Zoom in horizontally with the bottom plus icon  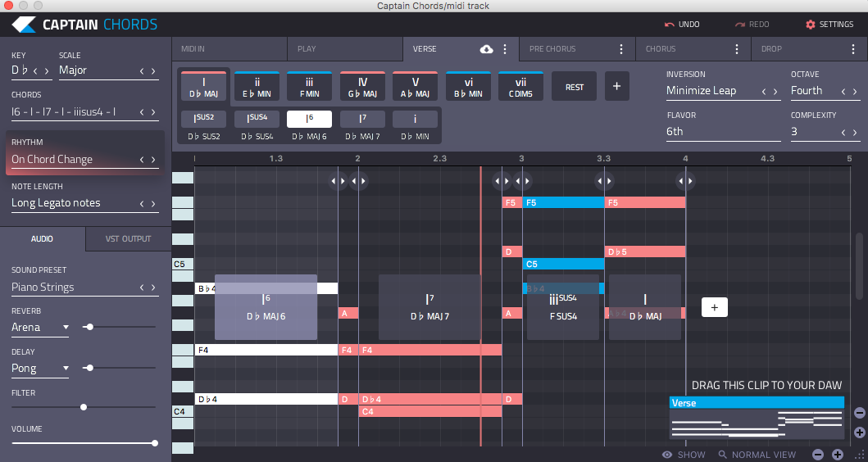click(837, 455)
